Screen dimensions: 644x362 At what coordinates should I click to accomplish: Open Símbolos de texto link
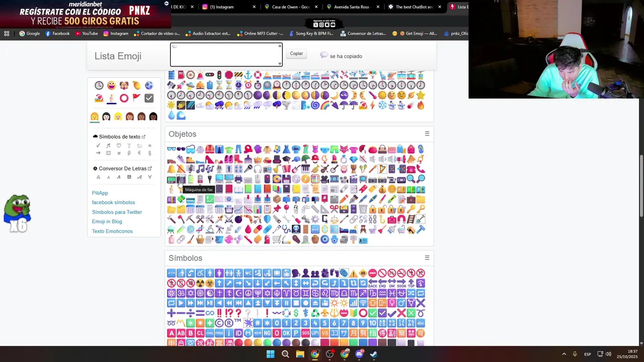[119, 137]
